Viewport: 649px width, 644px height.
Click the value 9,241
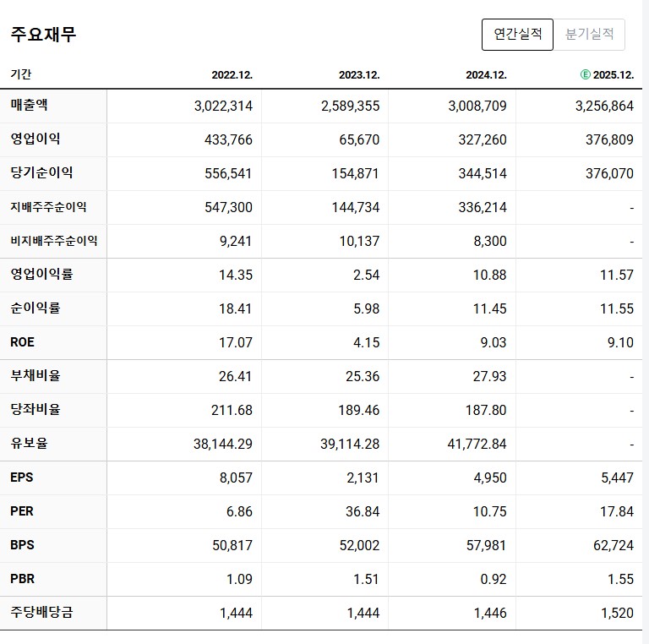[236, 242]
